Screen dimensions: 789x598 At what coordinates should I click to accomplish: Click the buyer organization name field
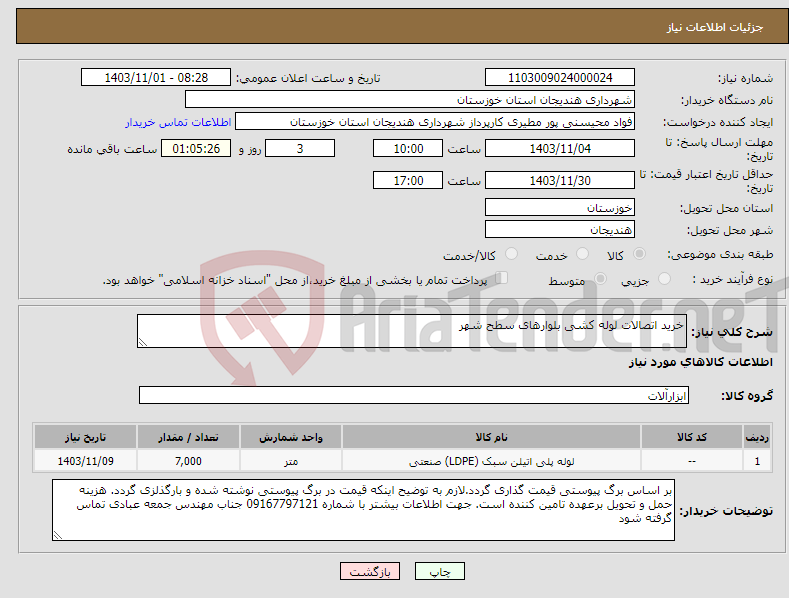pos(410,100)
